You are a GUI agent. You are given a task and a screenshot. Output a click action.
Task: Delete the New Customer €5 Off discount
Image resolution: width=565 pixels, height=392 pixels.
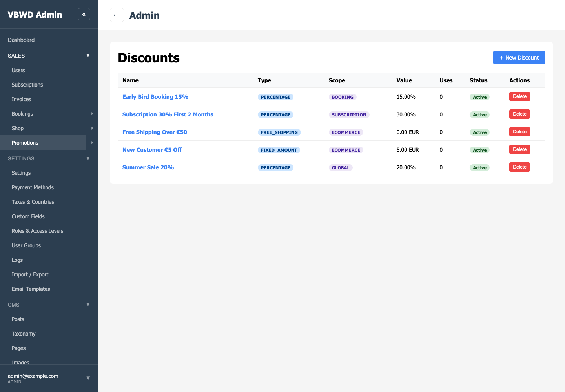519,149
